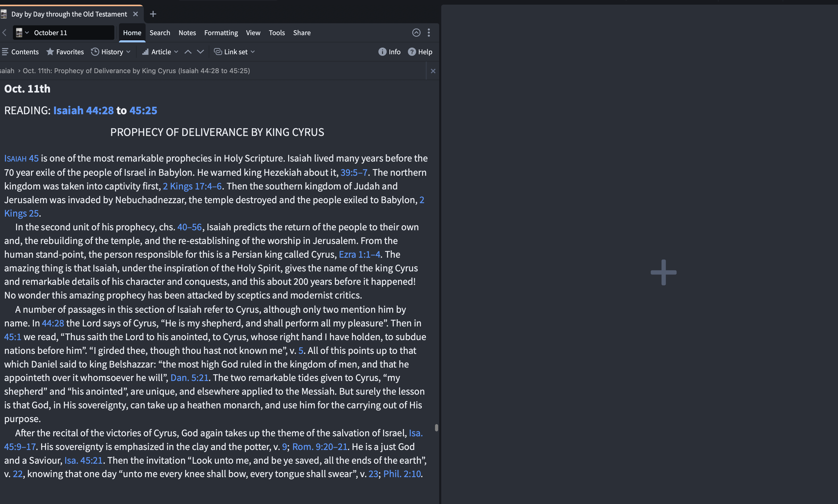Go to next article with down arrow

click(200, 52)
